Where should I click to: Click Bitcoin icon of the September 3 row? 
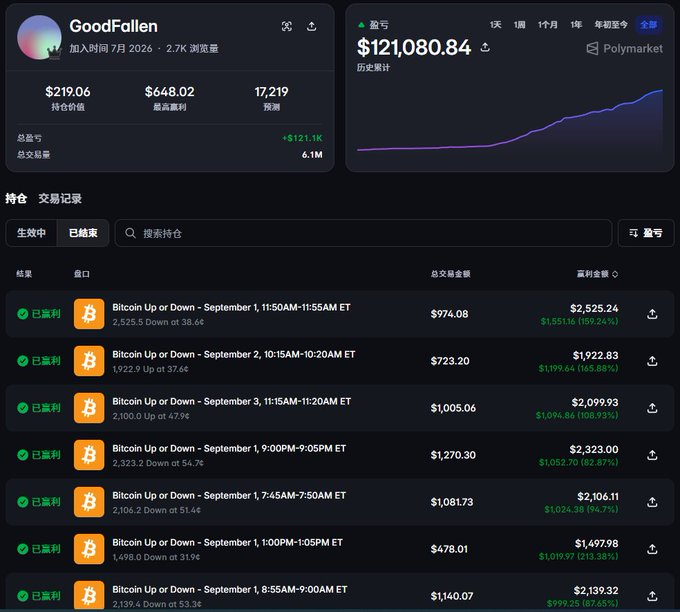point(89,408)
